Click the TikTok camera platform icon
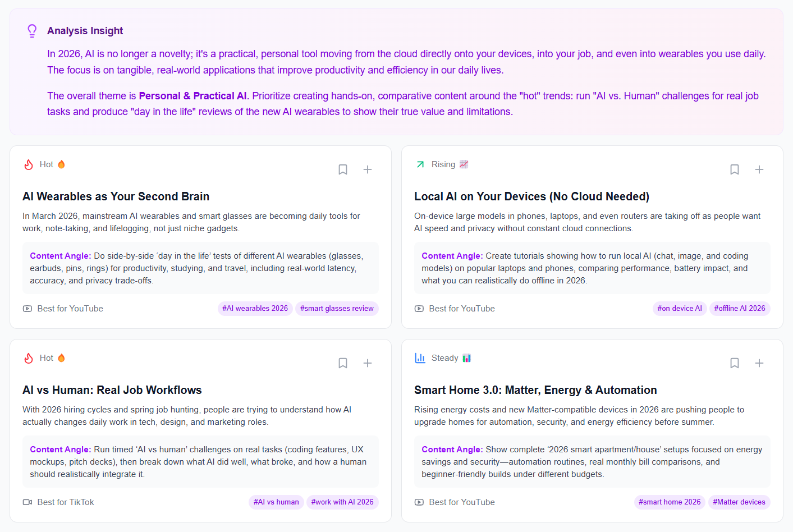The image size is (793, 532). [x=27, y=502]
